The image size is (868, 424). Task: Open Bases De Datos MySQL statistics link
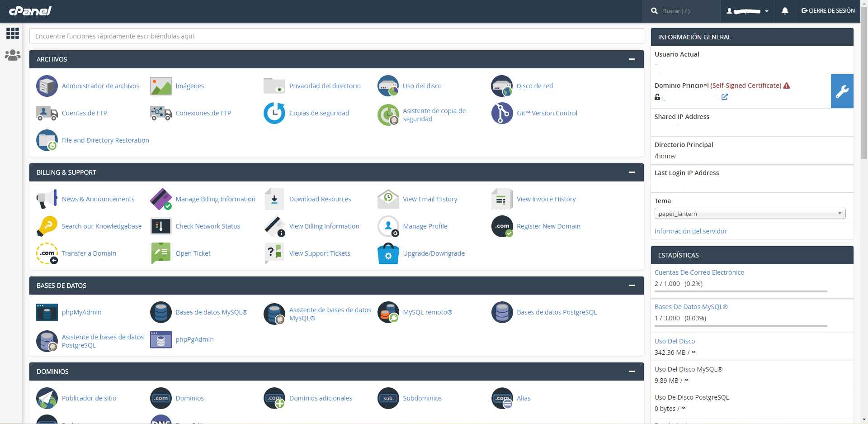691,307
